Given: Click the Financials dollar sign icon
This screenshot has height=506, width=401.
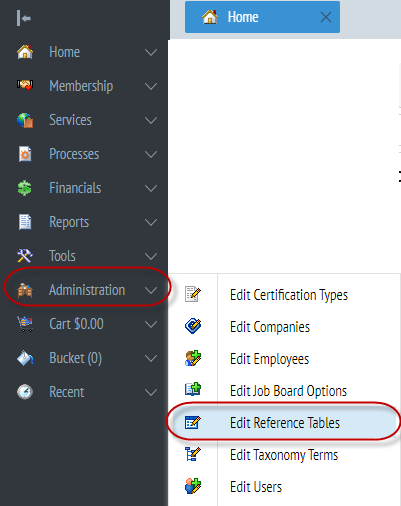Looking at the screenshot, I should click(x=25, y=188).
